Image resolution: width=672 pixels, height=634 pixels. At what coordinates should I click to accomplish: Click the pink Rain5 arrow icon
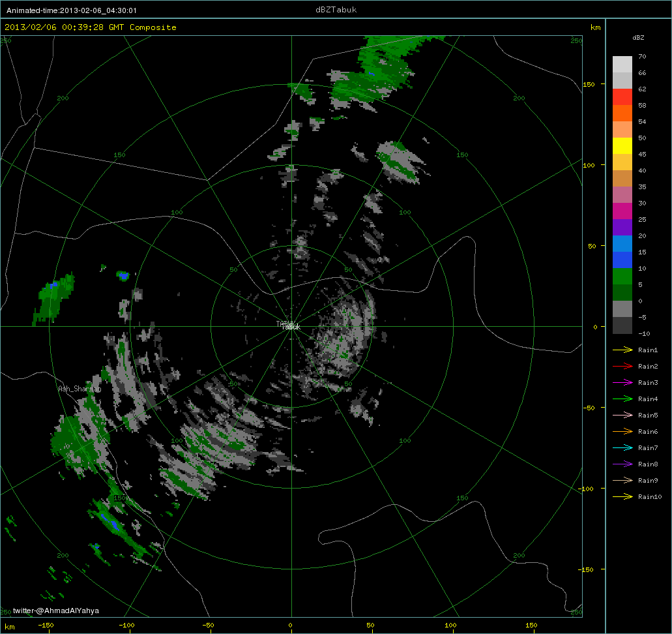tap(622, 415)
